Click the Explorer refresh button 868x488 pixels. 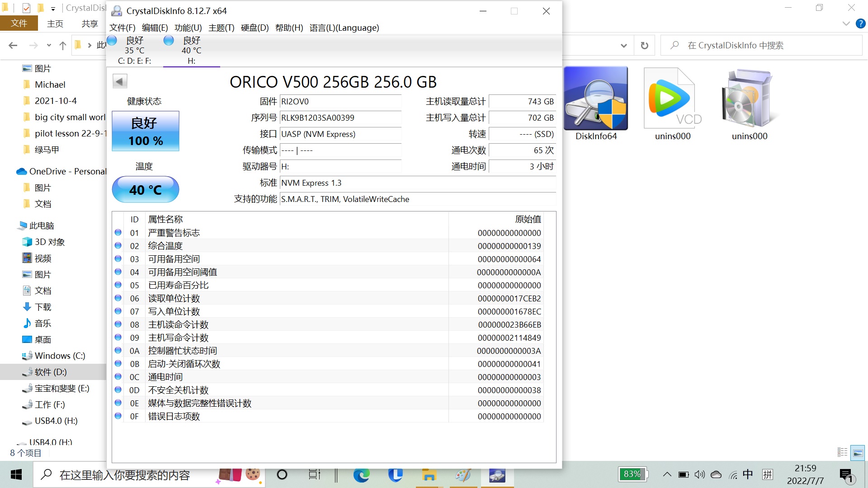click(x=644, y=45)
